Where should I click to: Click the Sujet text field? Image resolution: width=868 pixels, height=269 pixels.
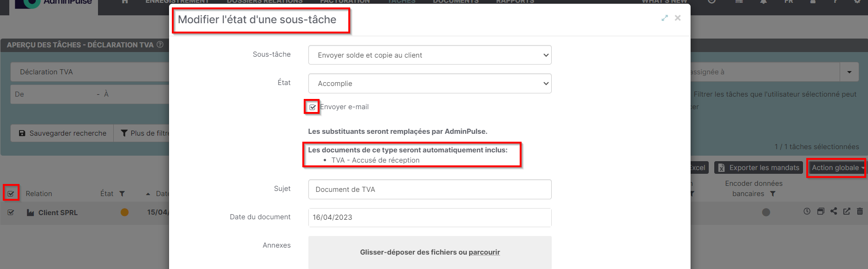pos(430,190)
